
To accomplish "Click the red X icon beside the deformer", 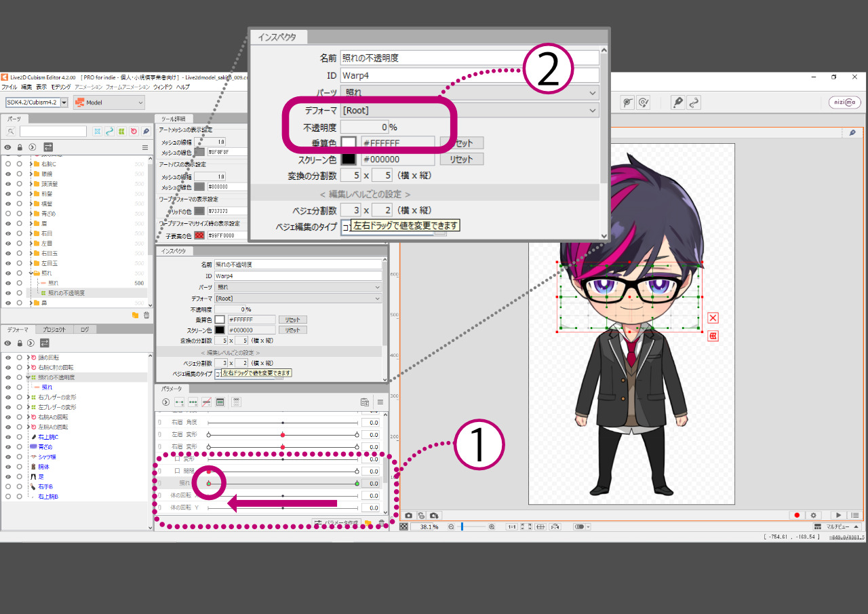I will coord(713,318).
